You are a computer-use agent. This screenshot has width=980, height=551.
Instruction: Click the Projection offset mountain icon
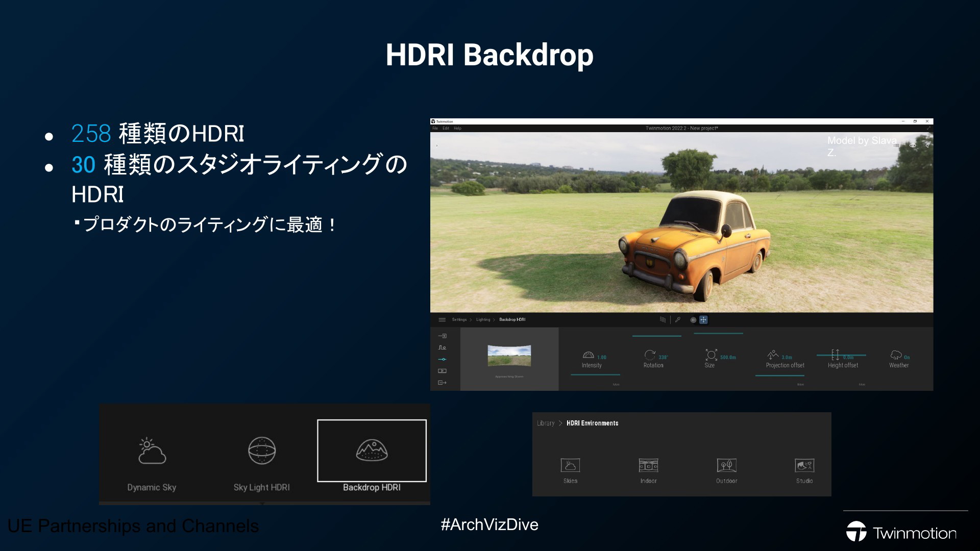(x=773, y=355)
